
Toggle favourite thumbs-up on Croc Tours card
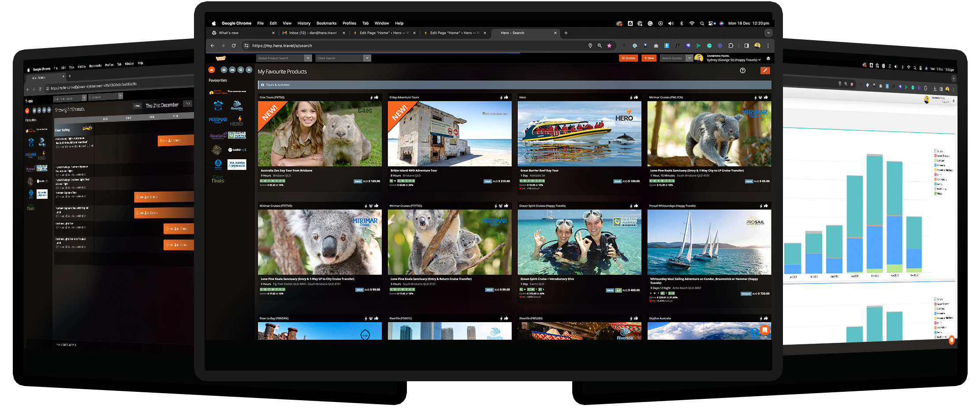pos(376,98)
